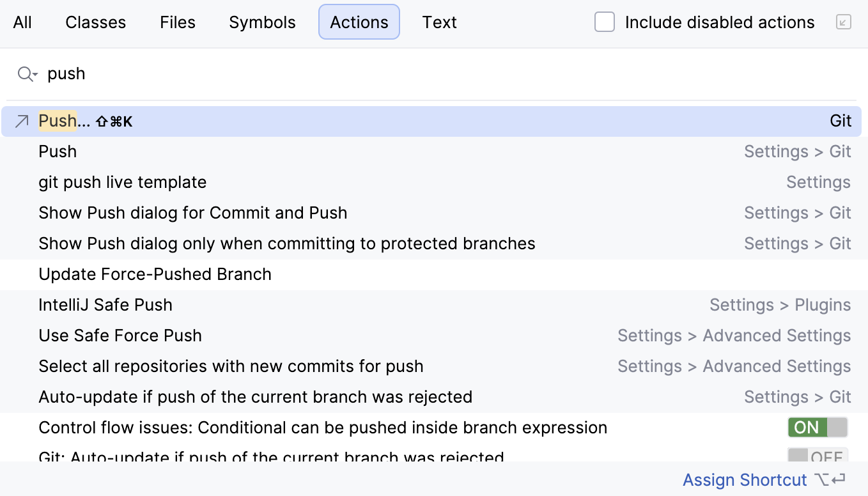This screenshot has height=496, width=868.
Task: Enable the Include disabled actions checkbox
Action: pos(604,21)
